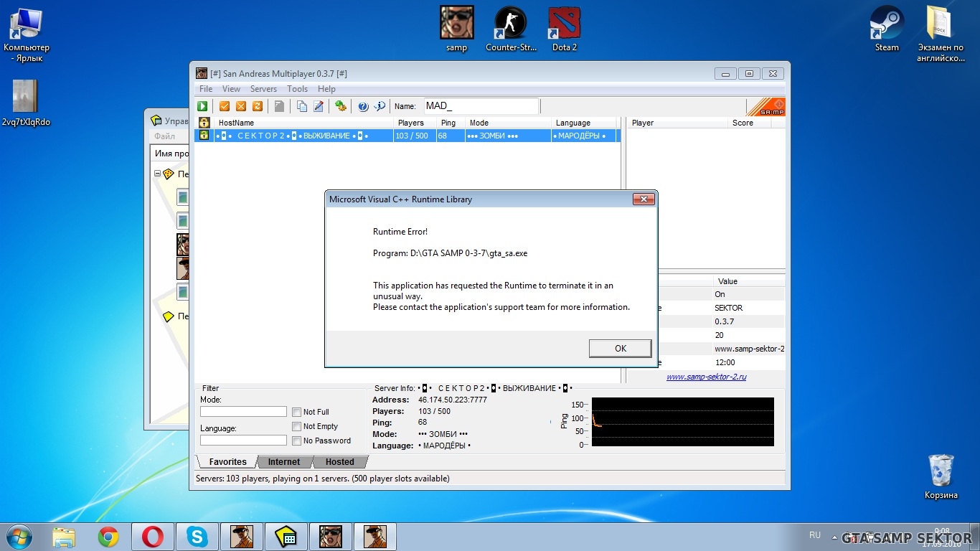Open Файл menu in the background window

[164, 136]
